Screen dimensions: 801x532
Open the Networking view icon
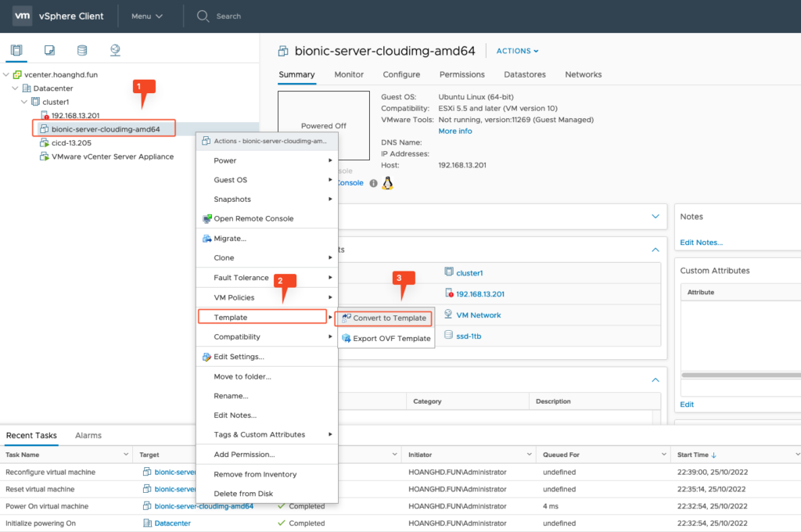[x=115, y=50]
